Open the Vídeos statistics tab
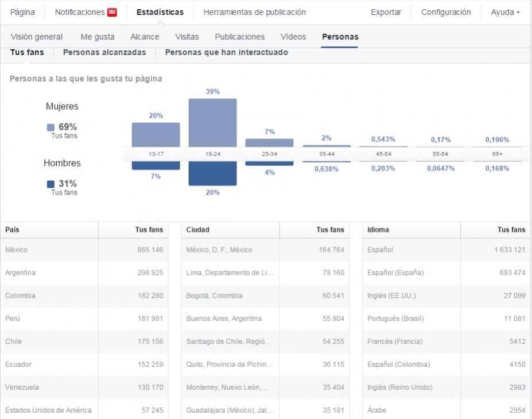The image size is (532, 419). tap(293, 37)
